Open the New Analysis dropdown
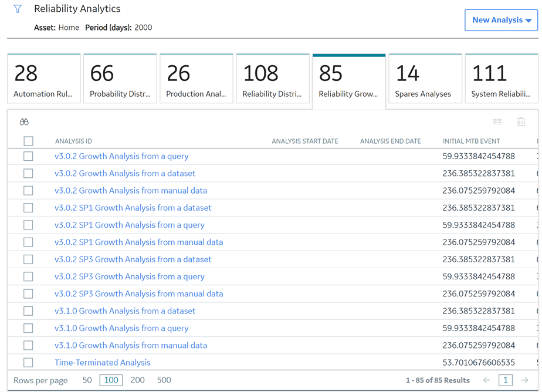The height and width of the screenshot is (392, 542). [x=501, y=20]
